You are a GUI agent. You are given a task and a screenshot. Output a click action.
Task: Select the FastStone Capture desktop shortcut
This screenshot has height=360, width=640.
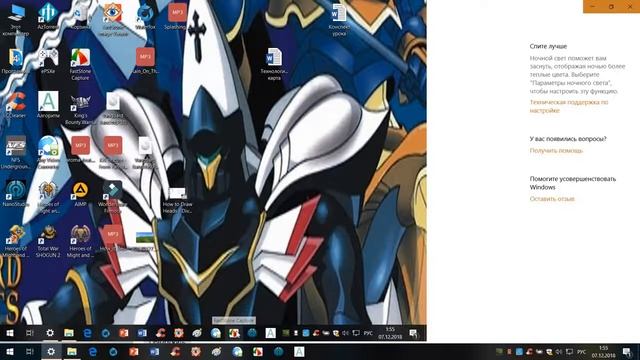[80, 64]
